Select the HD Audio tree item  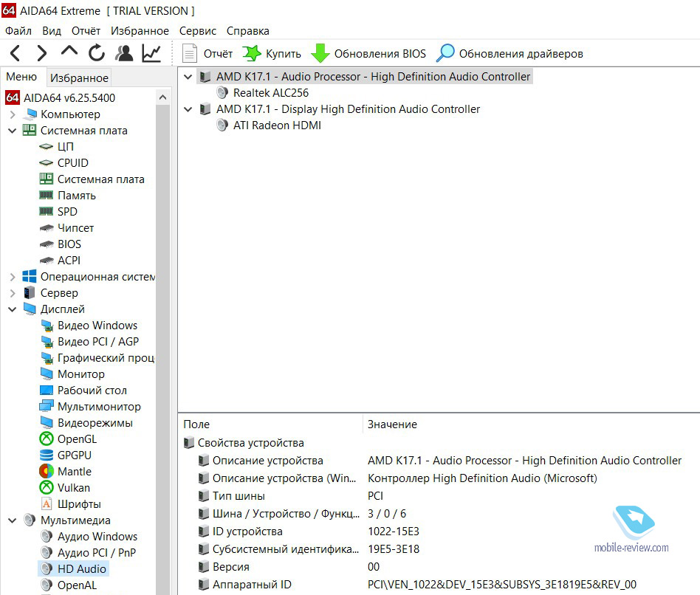pos(73,568)
